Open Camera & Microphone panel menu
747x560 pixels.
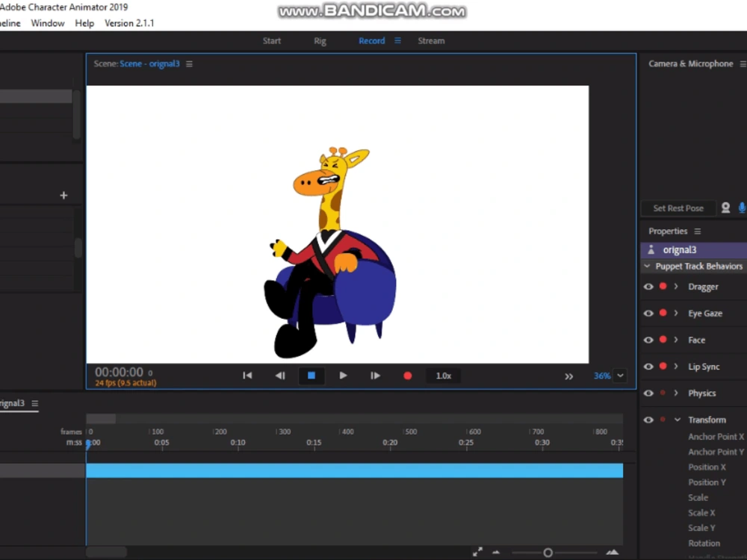[743, 63]
